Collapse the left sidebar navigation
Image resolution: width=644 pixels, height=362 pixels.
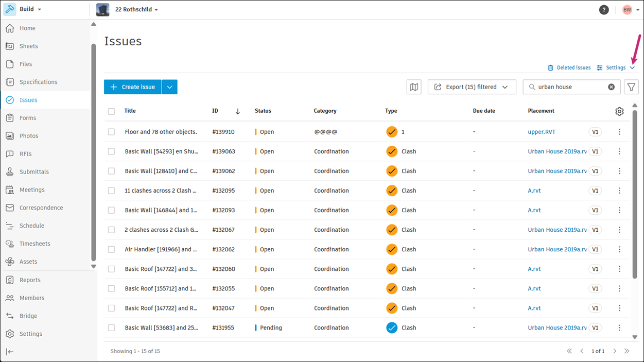(x=10, y=352)
